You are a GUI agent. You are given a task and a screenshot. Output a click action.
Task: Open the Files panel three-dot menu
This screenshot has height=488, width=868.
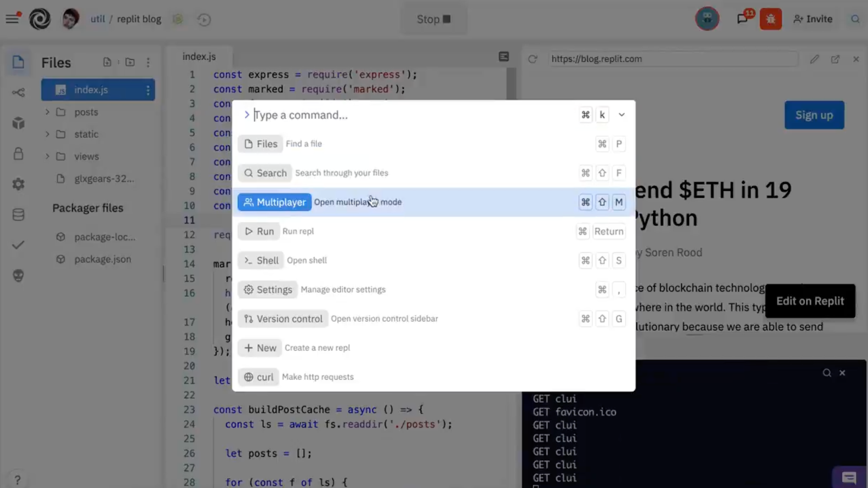[148, 62]
